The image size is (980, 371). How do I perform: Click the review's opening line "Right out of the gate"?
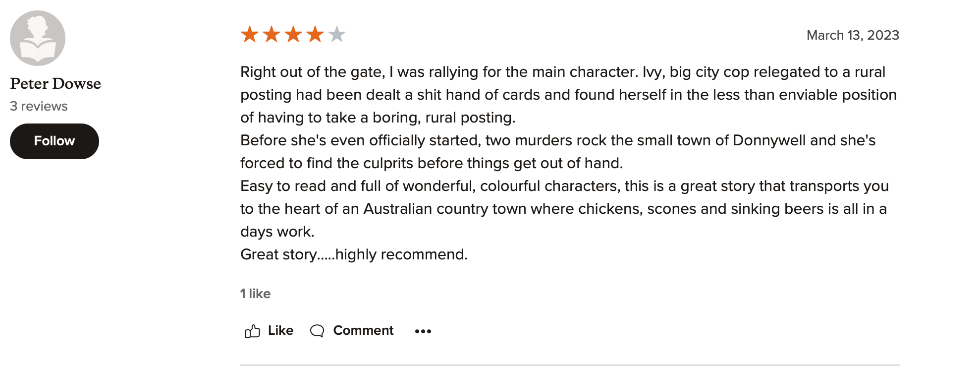312,72
